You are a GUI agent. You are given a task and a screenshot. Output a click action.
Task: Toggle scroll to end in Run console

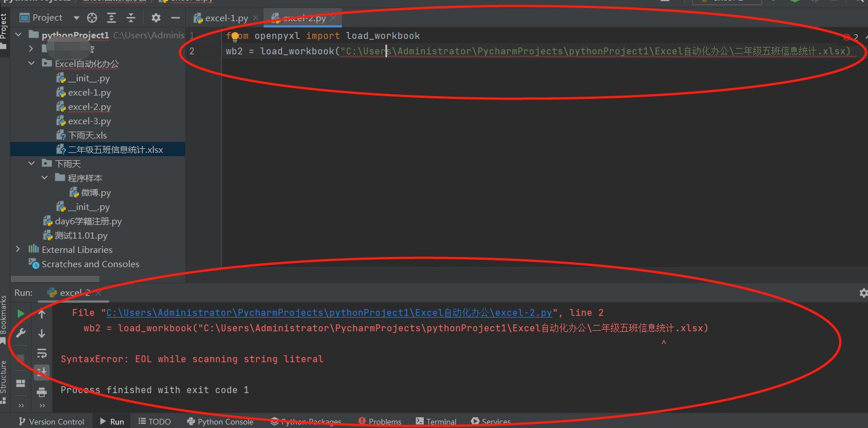pyautogui.click(x=42, y=372)
